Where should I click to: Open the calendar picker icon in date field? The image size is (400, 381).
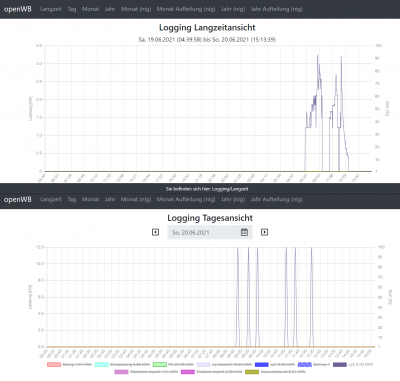click(244, 232)
